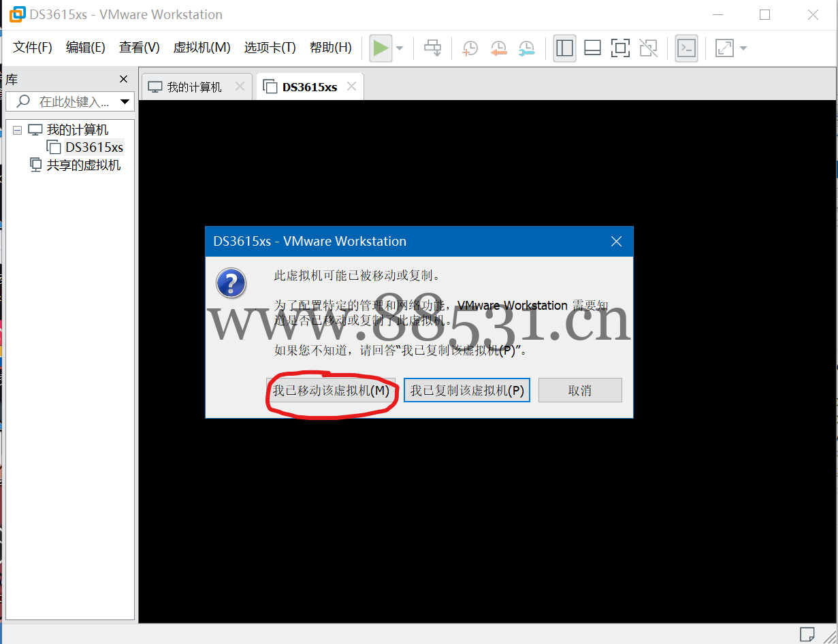
Task: Click the computer monitor icon on 我的计算机 tab
Action: [155, 87]
